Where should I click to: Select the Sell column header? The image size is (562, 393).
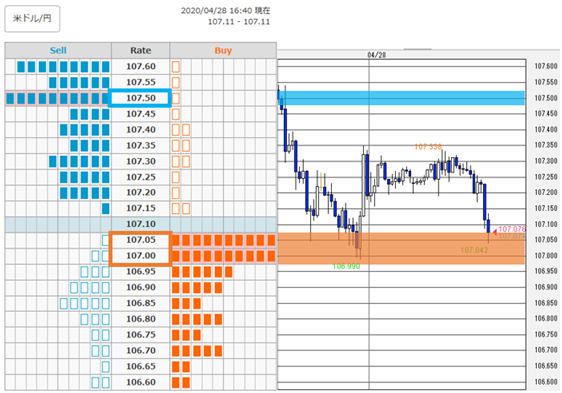point(58,51)
